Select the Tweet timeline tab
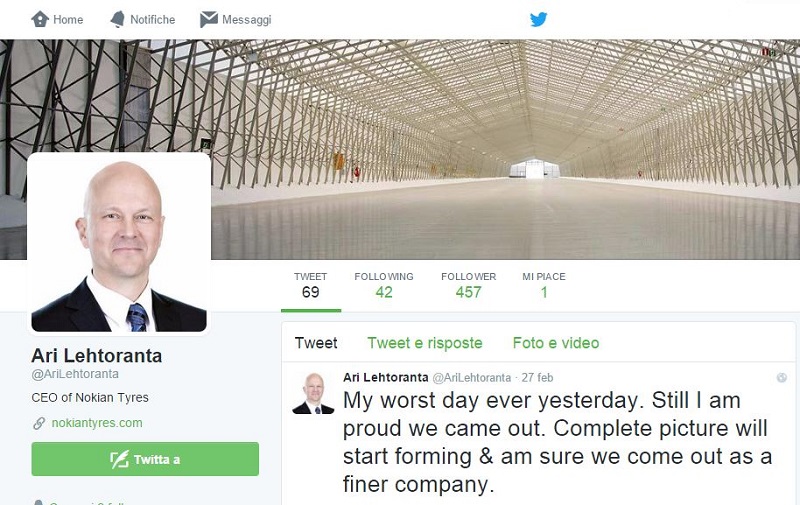 point(316,343)
